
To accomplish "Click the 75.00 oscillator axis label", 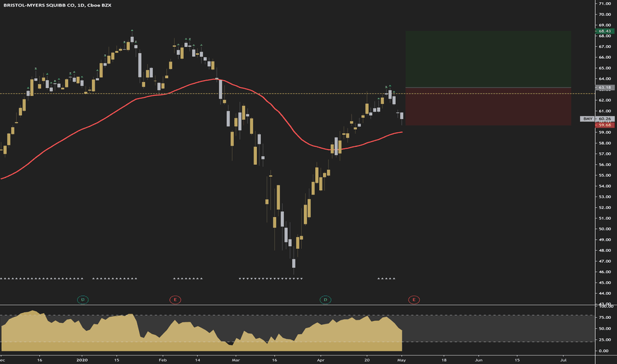I will coord(605,317).
